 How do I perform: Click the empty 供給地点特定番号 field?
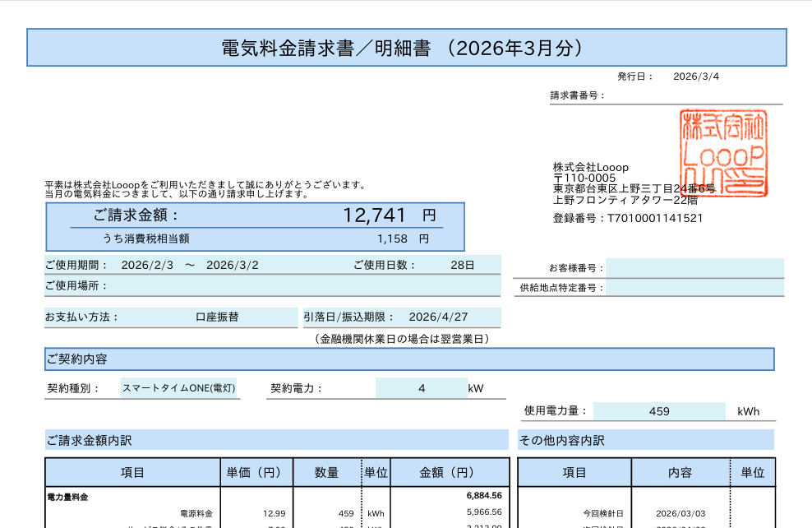[694, 288]
